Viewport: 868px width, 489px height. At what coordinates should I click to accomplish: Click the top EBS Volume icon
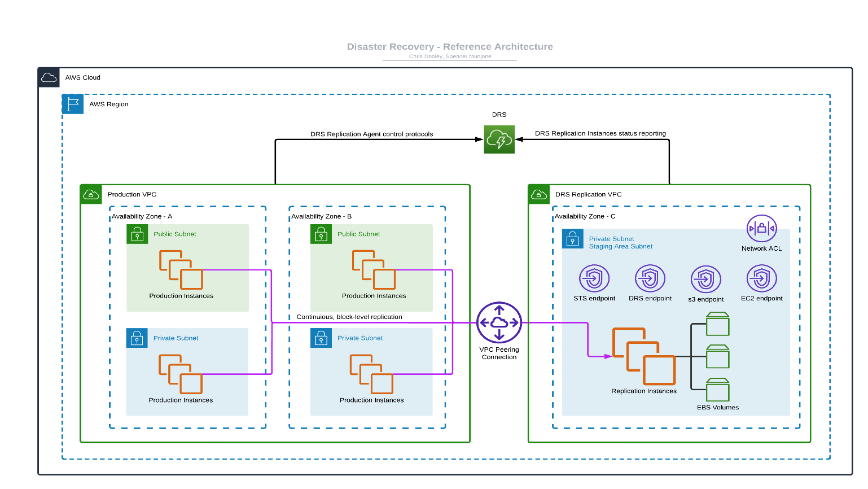(x=718, y=324)
